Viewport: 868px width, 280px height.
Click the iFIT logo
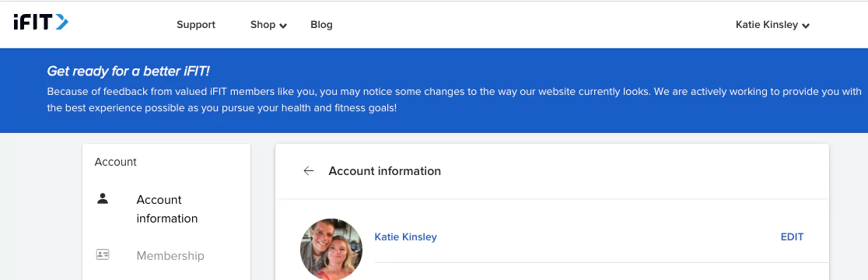tap(41, 22)
